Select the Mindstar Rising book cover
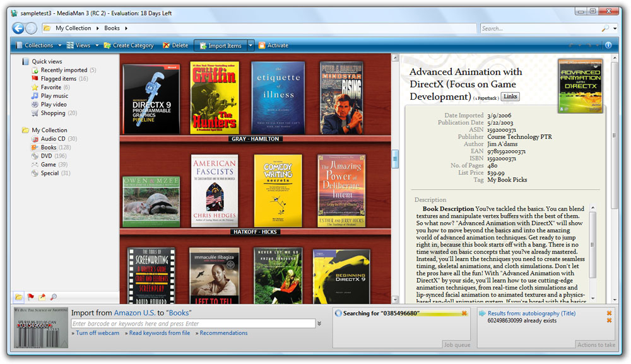 click(x=341, y=98)
